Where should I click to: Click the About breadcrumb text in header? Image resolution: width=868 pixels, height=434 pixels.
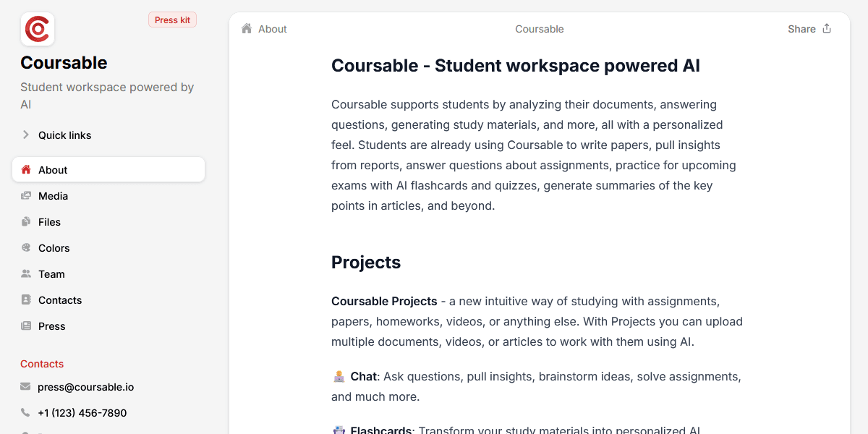coord(273,29)
